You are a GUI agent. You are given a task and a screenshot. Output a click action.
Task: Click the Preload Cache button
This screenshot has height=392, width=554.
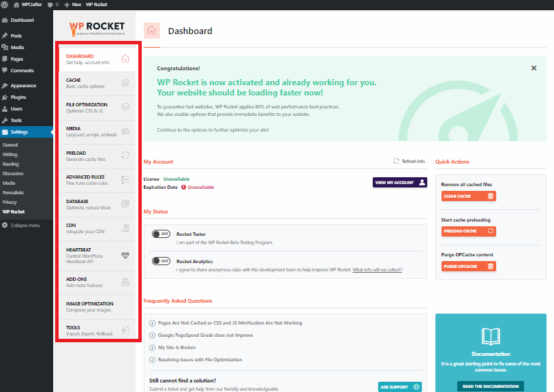tap(469, 231)
